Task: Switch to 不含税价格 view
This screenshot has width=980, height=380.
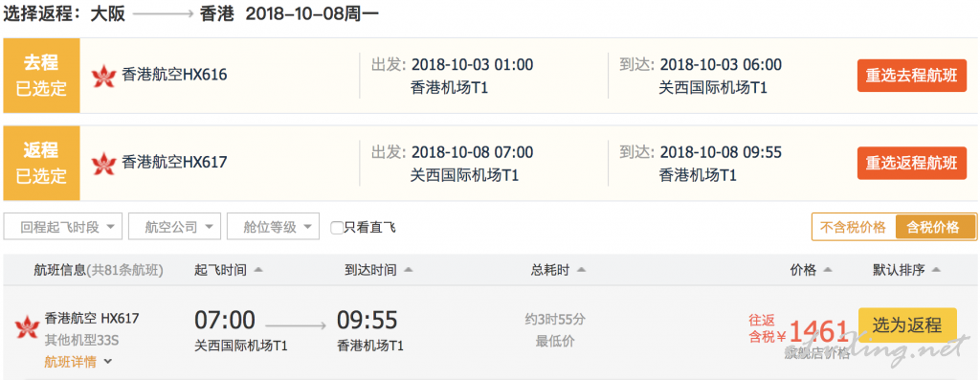Action: [853, 228]
